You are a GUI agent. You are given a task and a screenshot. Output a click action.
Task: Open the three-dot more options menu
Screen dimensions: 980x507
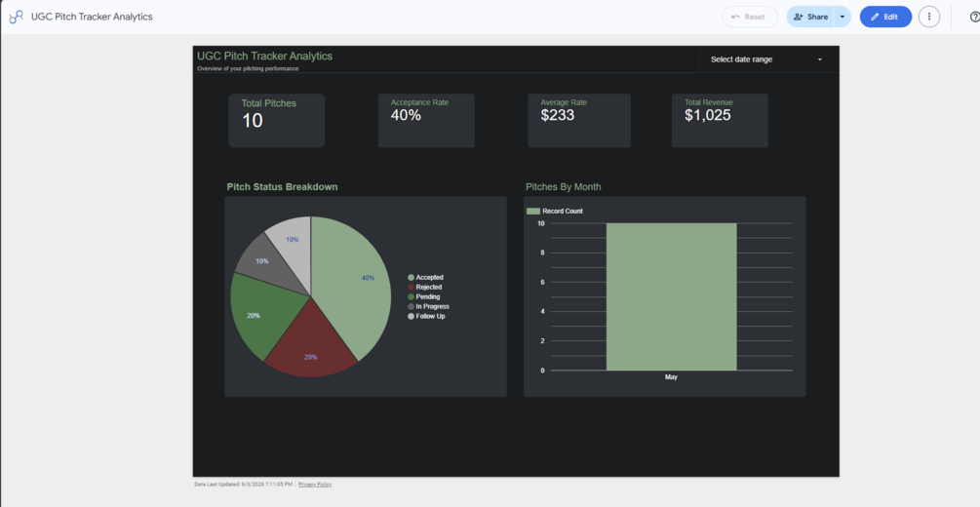tap(928, 17)
